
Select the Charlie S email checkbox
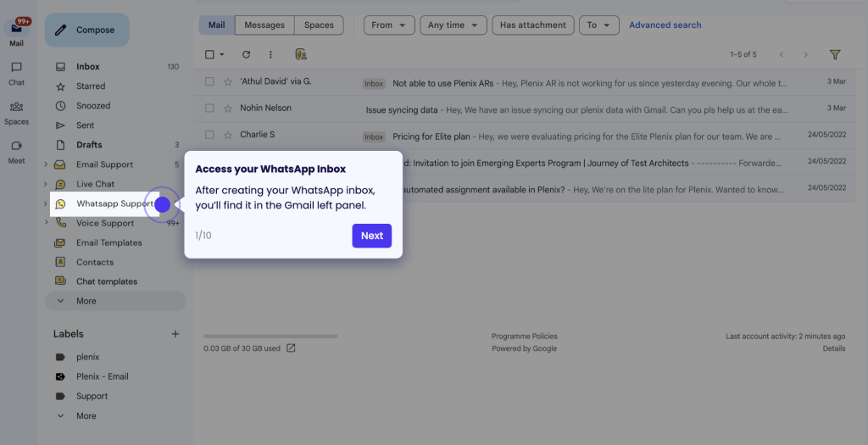[209, 135]
